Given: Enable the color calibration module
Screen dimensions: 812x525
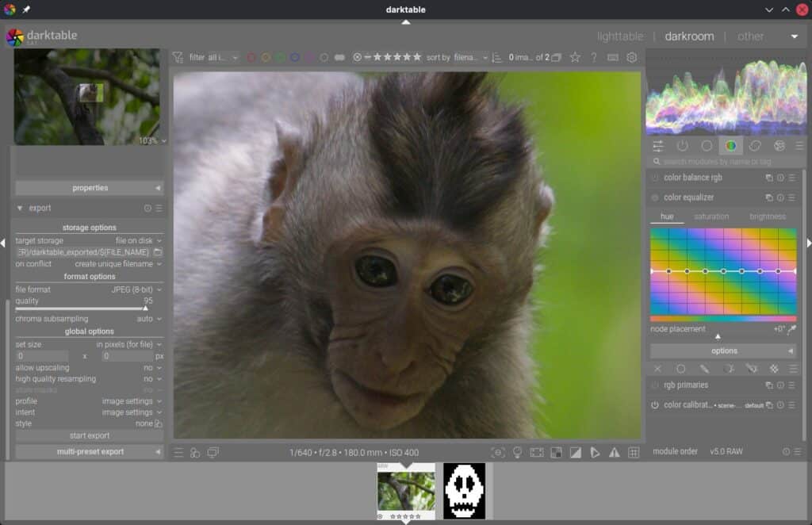Looking at the screenshot, I should tap(657, 404).
